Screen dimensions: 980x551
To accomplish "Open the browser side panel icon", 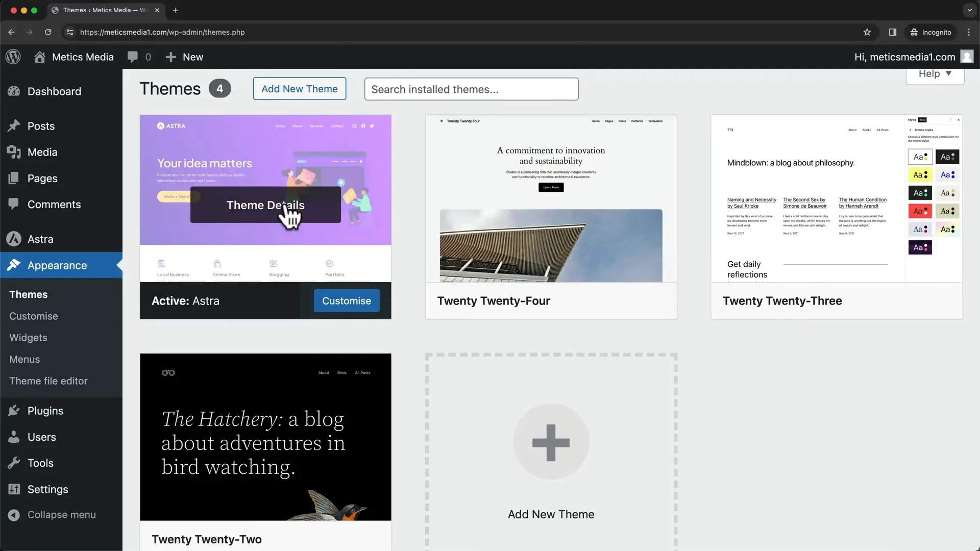I will [x=892, y=32].
